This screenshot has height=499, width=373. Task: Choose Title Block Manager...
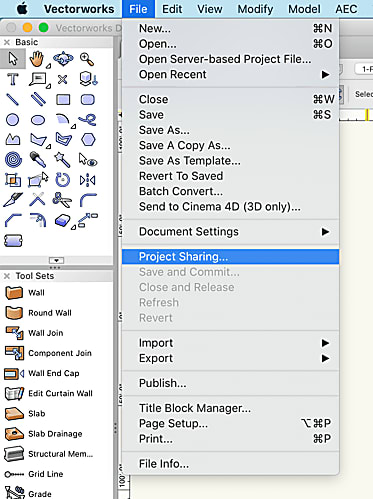click(x=231, y=408)
